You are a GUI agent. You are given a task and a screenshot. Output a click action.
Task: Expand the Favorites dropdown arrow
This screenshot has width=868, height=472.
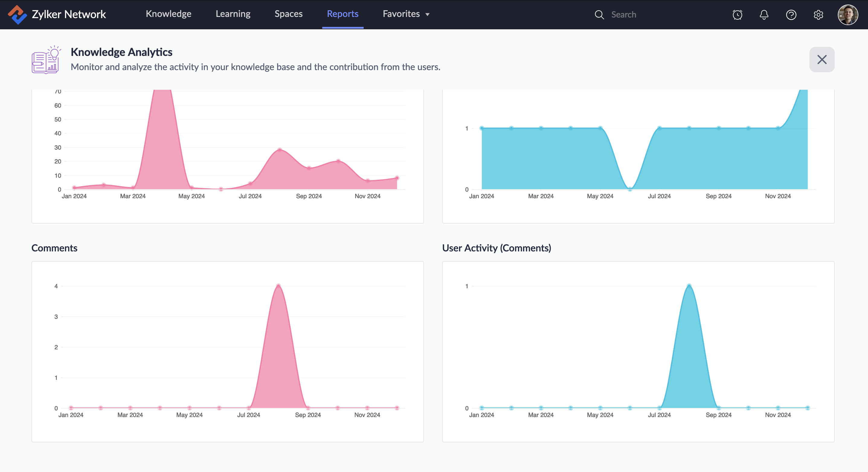point(427,15)
